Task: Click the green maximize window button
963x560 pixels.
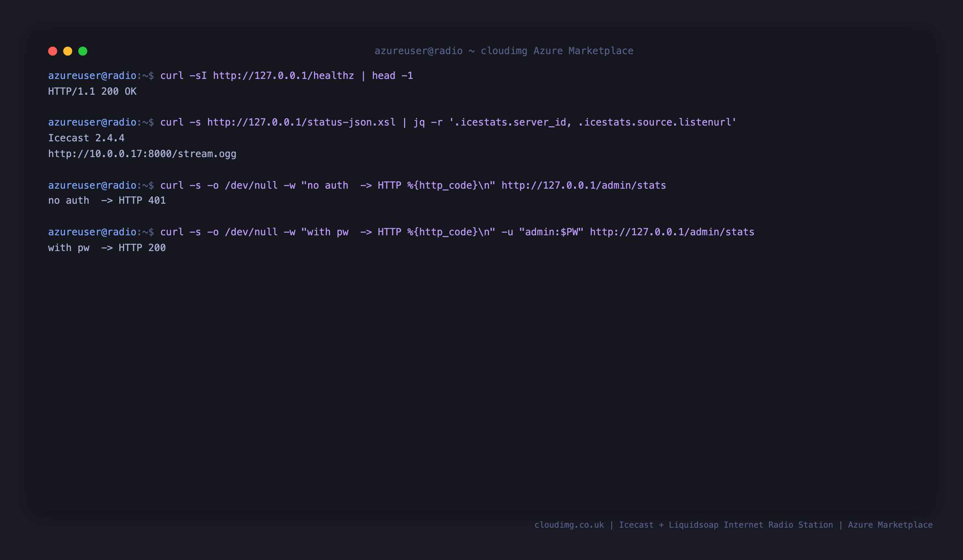Action: [x=83, y=51]
